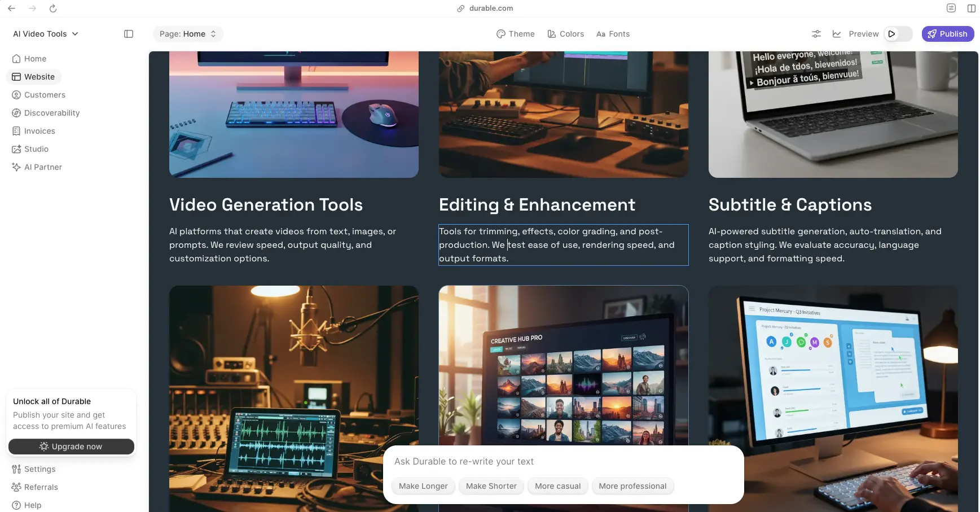Viewport: 980px width, 512px height.
Task: Collapse the editor sidebar panel icon
Action: (129, 34)
